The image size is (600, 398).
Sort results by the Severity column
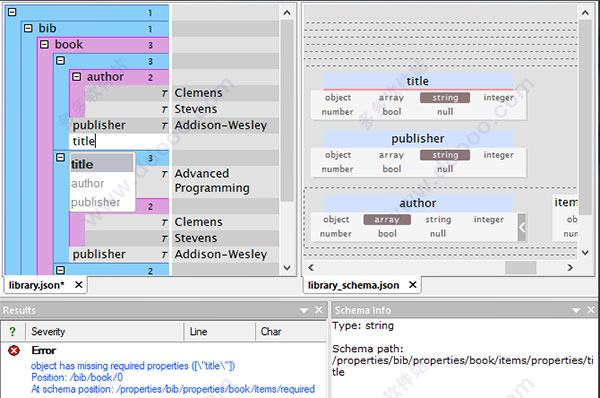coord(104,331)
